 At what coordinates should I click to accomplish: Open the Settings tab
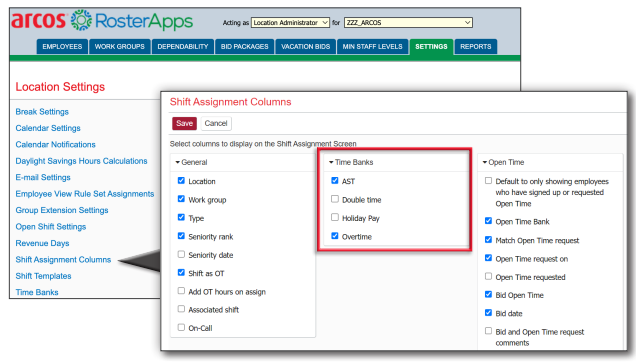(x=431, y=47)
